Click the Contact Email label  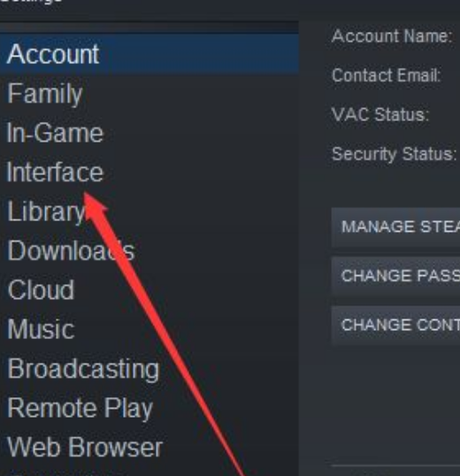click(x=387, y=75)
